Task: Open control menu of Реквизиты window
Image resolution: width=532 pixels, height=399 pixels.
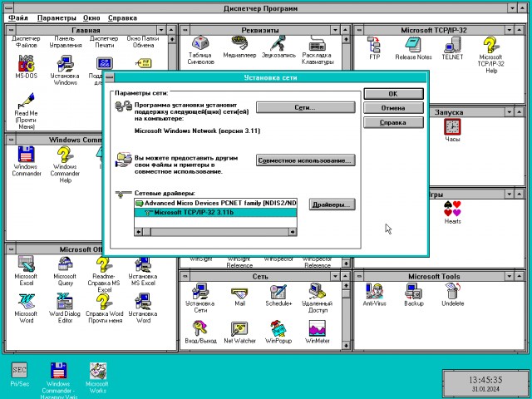Action: 185,30
